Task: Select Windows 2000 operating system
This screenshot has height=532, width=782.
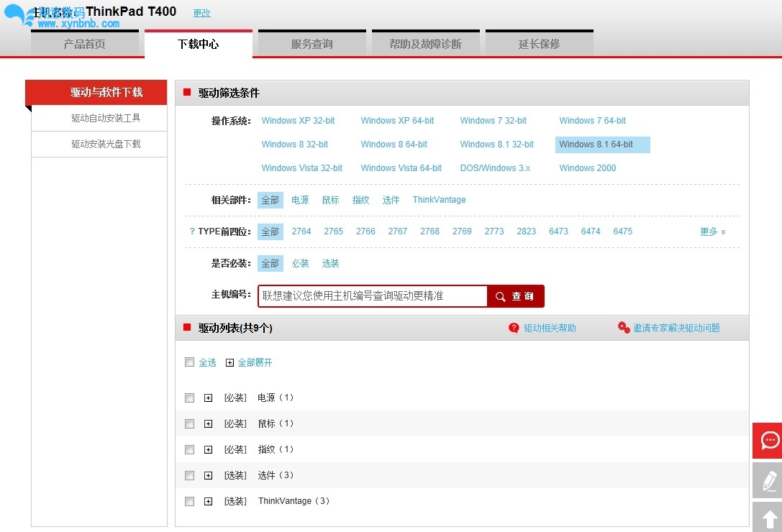Action: 588,168
